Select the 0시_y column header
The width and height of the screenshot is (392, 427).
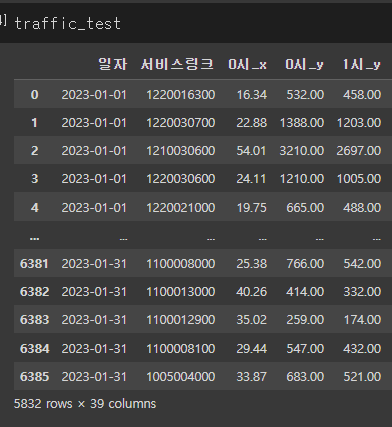tap(304, 64)
